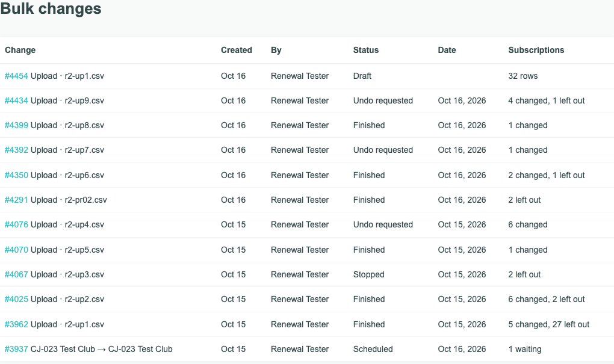Click date Oct 15, 2026 for #4076
This screenshot has width=614, height=364.
point(462,224)
